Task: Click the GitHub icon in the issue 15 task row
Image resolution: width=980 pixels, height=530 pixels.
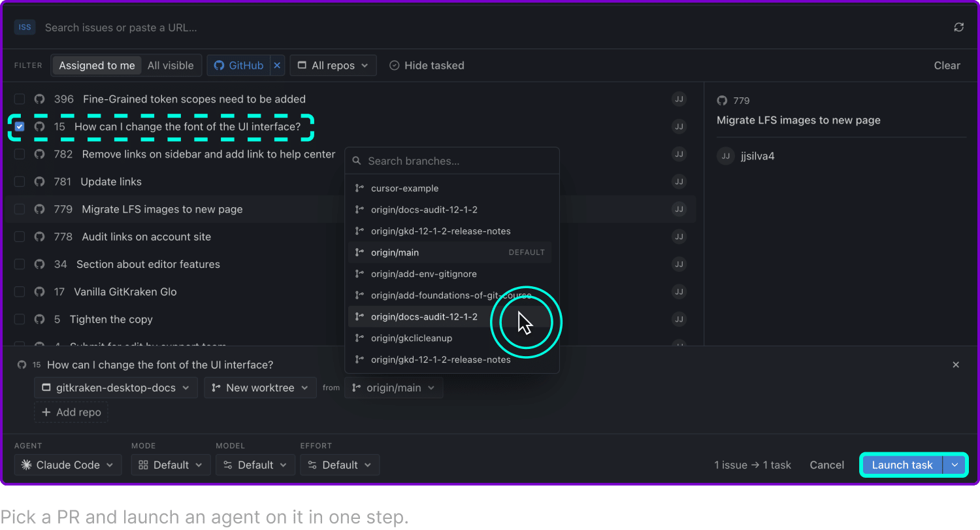Action: 22,365
